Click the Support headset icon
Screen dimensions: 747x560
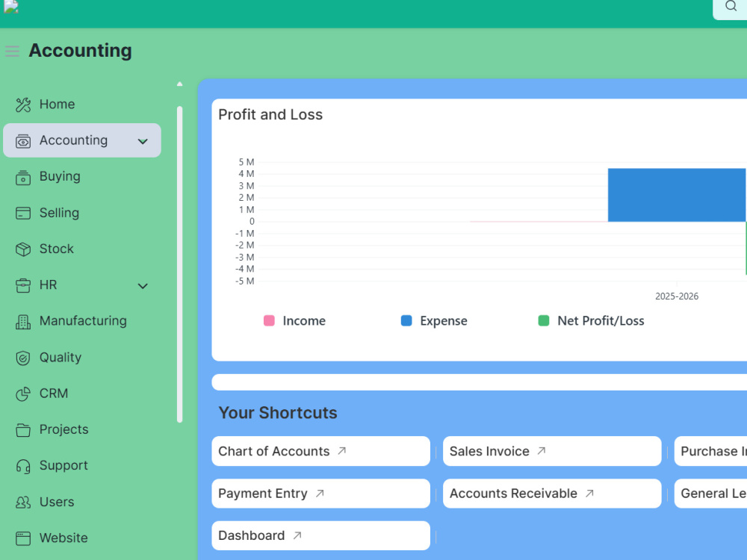click(x=23, y=466)
